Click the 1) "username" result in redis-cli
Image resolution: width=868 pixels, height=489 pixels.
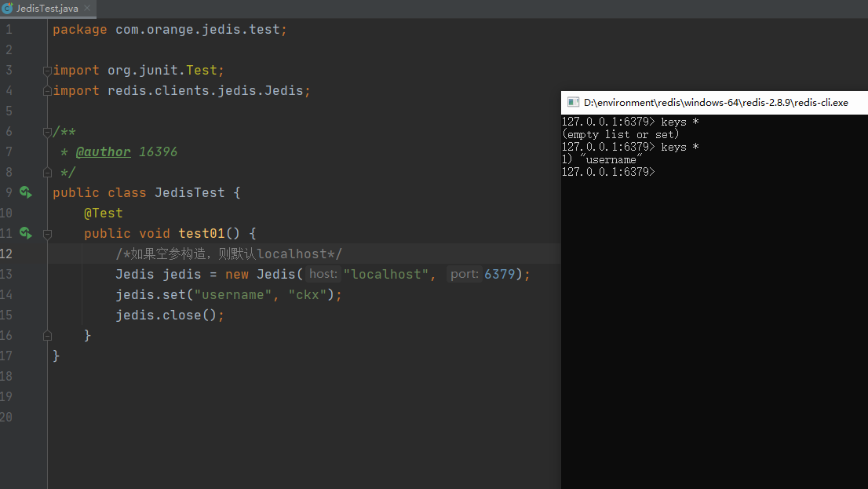[602, 159]
